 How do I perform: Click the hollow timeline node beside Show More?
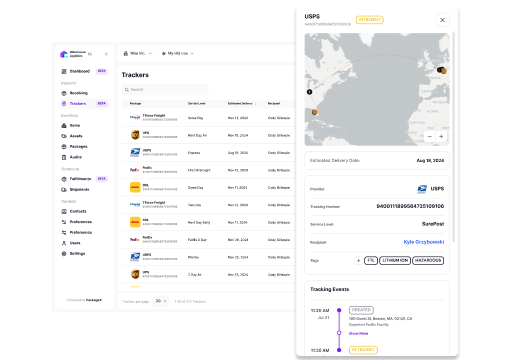pos(339,333)
